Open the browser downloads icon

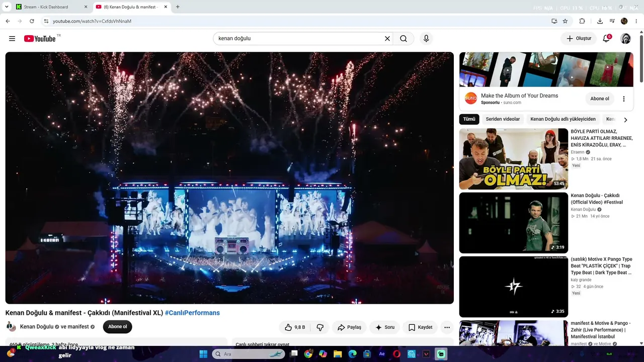coord(600,21)
